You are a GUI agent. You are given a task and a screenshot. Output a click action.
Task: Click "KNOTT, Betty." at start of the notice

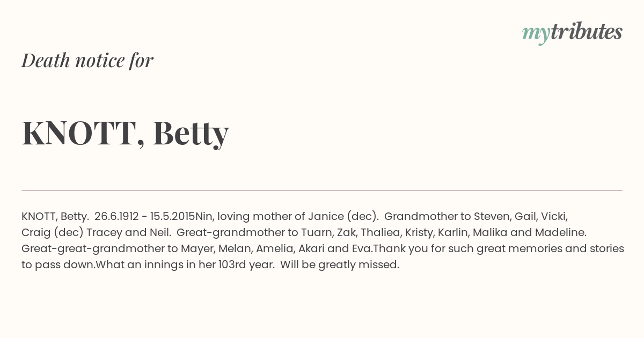pyautogui.click(x=55, y=217)
